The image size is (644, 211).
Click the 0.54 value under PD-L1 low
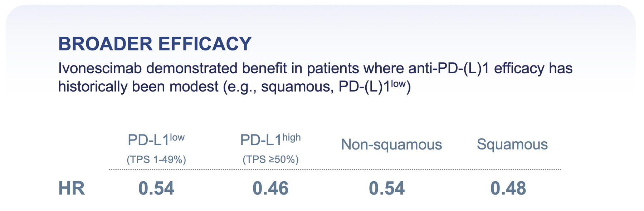point(156,188)
